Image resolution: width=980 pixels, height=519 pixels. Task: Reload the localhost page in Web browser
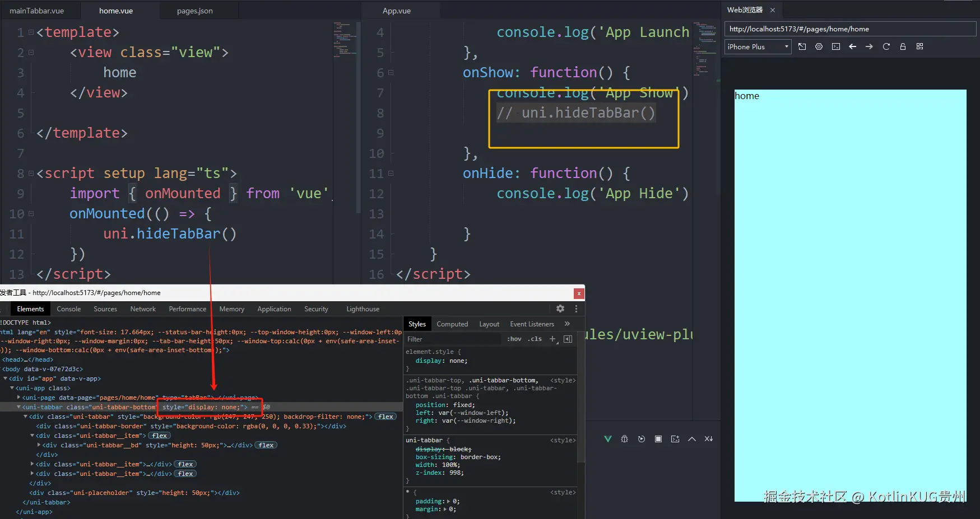886,46
